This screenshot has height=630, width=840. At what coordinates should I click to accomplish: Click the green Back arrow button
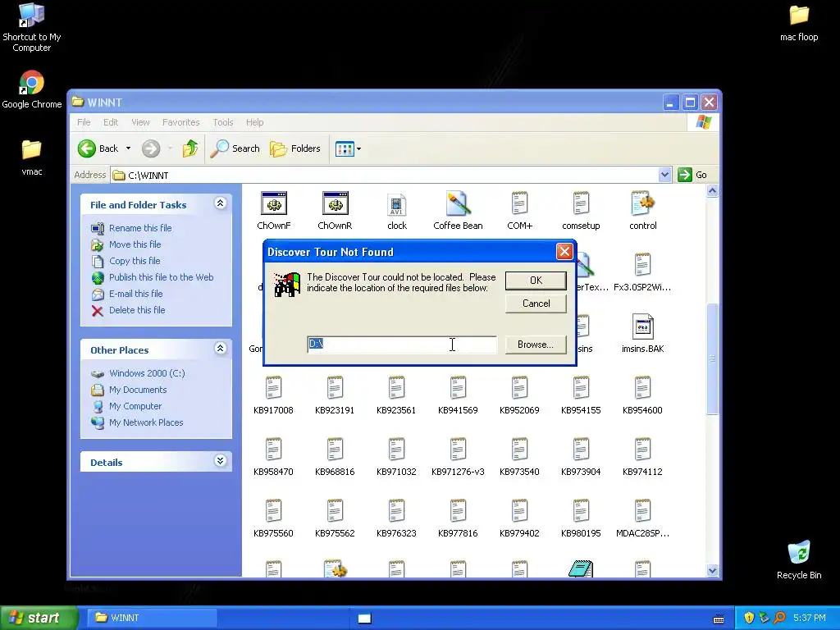coord(87,148)
